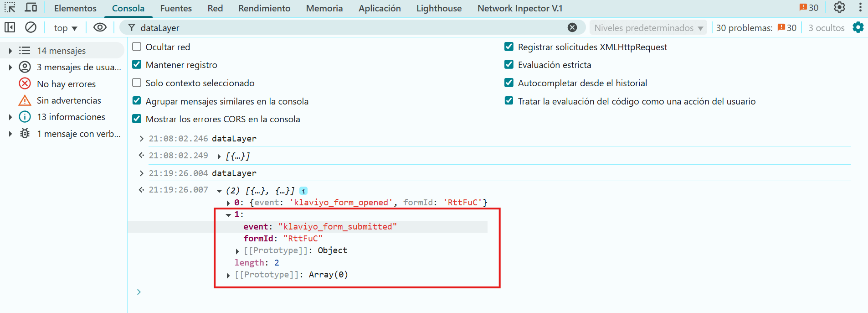This screenshot has width=868, height=313.
Task: Select the Sin advertencias sidebar row
Action: [x=62, y=100]
